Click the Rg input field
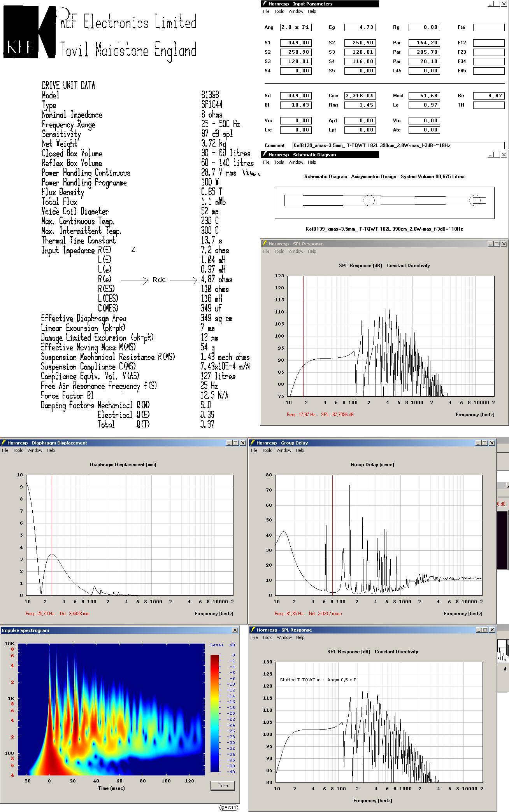Viewport: 509px width, 812px height. (424, 27)
